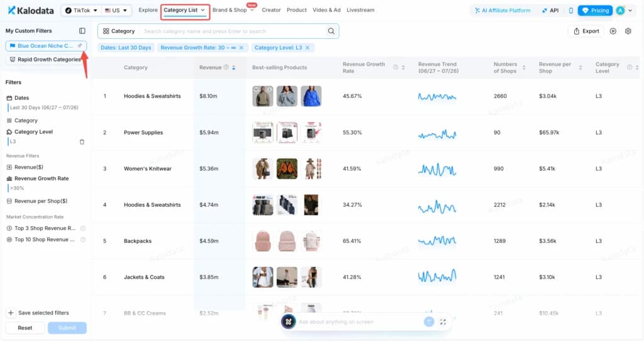Sort table by Revenue Growth Rate
Image resolution: width=644 pixels, height=341 pixels.
pos(403,68)
